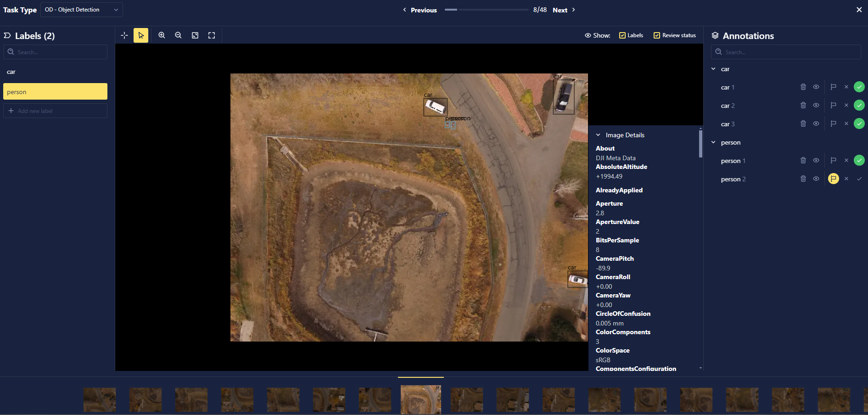The image size is (868, 415).
Task: Collapse the person annotations group
Action: [x=713, y=142]
